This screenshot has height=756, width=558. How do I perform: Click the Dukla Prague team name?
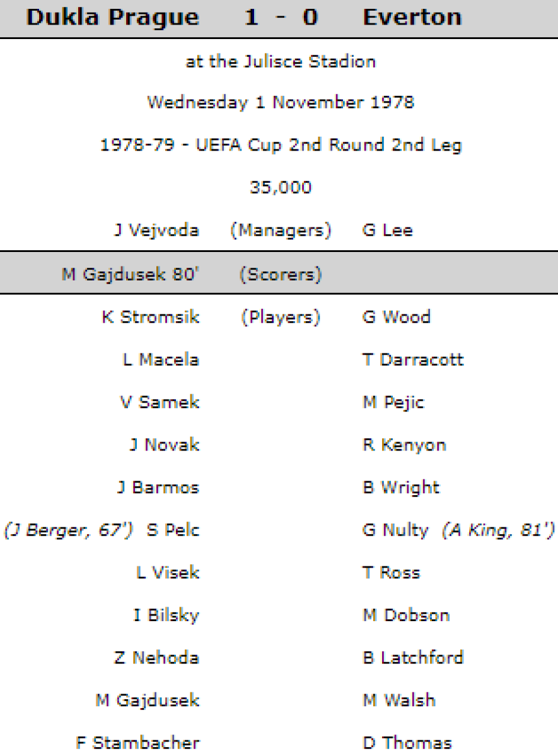pos(113,17)
